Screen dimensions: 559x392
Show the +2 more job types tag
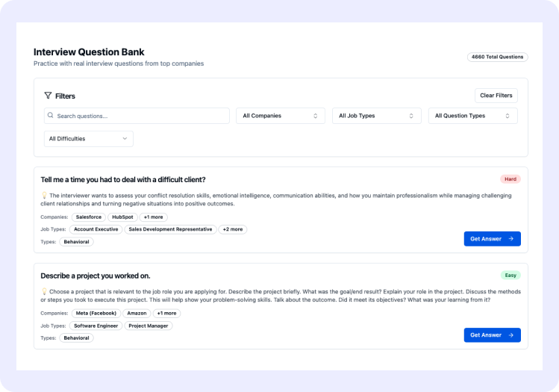click(232, 229)
